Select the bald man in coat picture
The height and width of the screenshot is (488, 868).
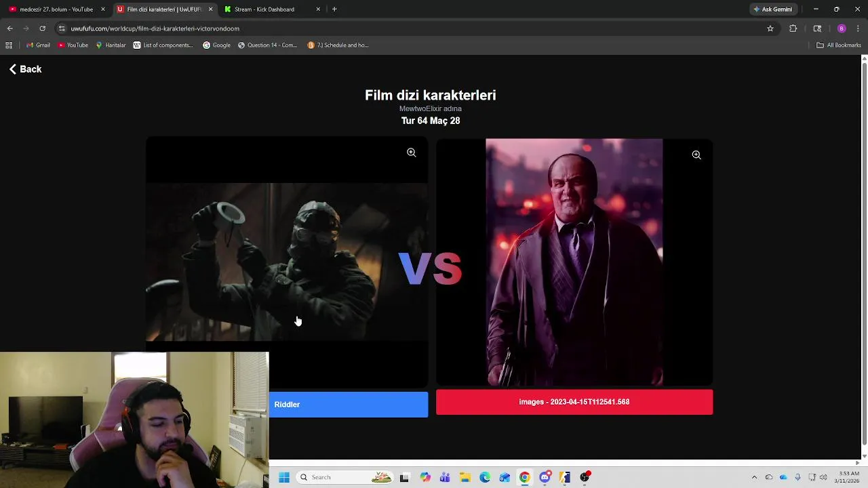(x=574, y=262)
